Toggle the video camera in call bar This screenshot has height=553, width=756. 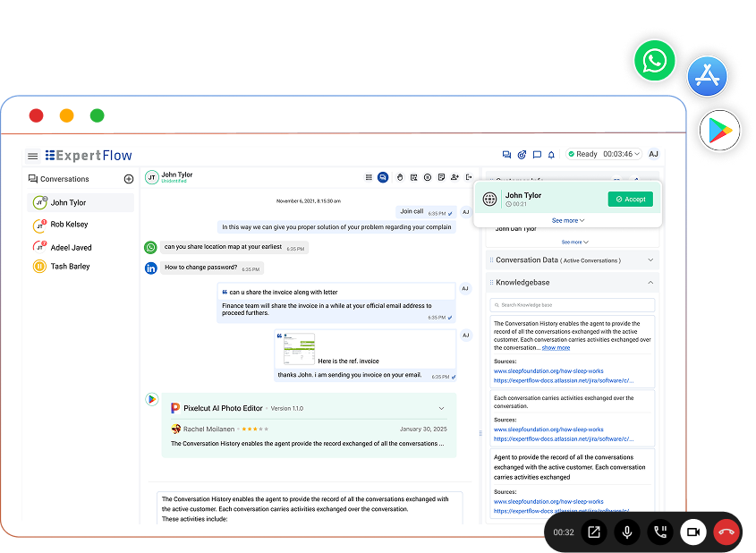pyautogui.click(x=692, y=532)
